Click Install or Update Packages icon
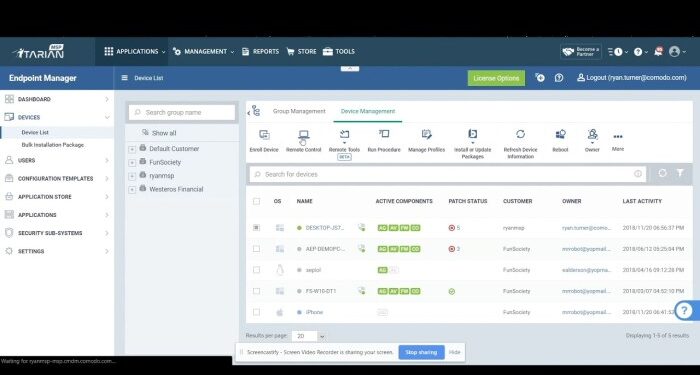 (x=473, y=134)
